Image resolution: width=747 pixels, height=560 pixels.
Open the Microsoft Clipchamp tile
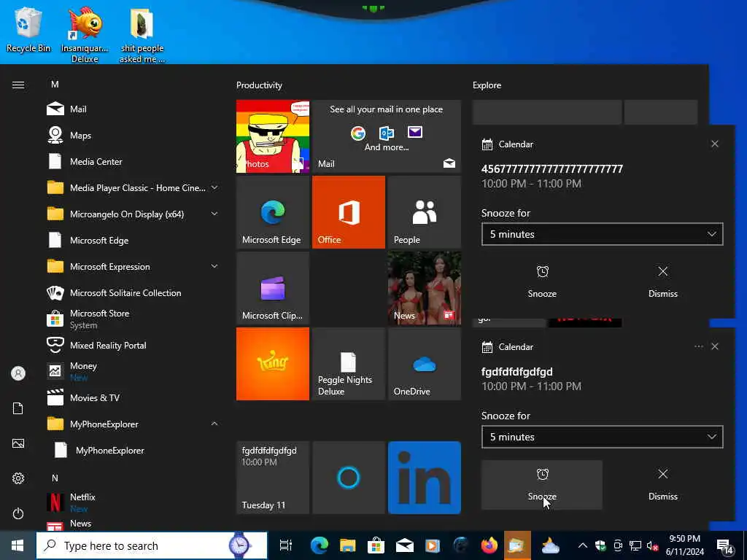click(273, 288)
